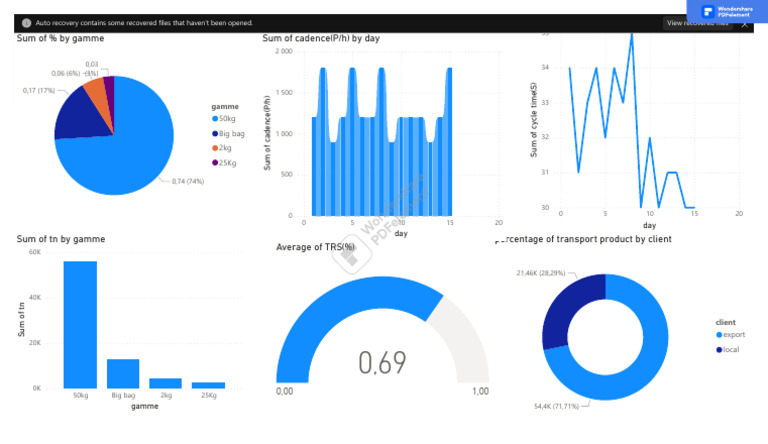This screenshot has height=444, width=768.
Task: Click the 54,4K (71,71%) donut label
Action: point(556,406)
